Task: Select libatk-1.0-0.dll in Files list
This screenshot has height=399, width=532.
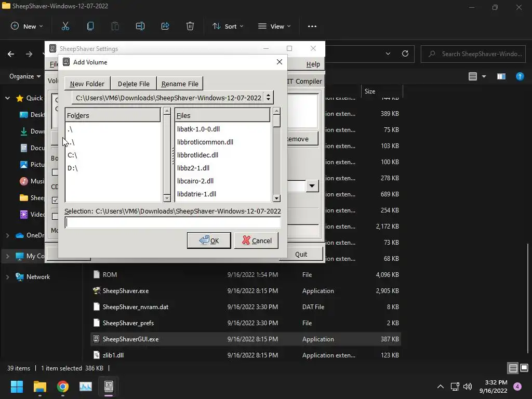Action: click(x=222, y=129)
